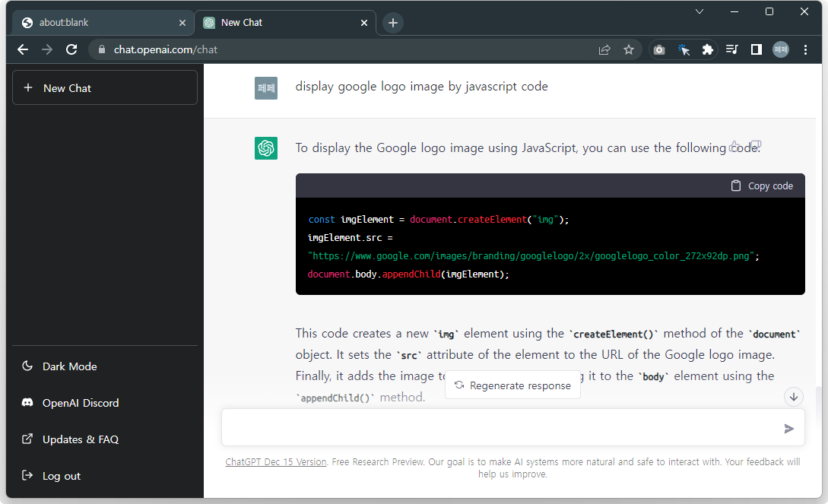Close the New Chat tab
Viewport: 828px width, 504px height.
click(x=364, y=23)
